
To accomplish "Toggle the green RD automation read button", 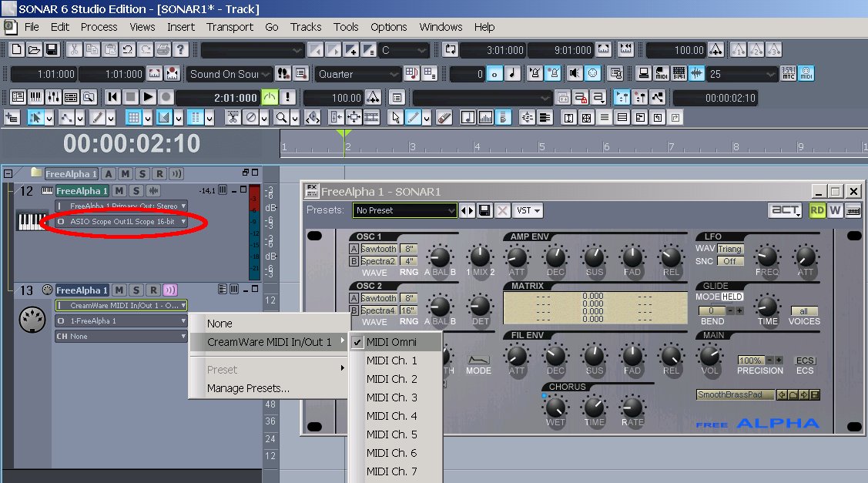I will coord(817,210).
